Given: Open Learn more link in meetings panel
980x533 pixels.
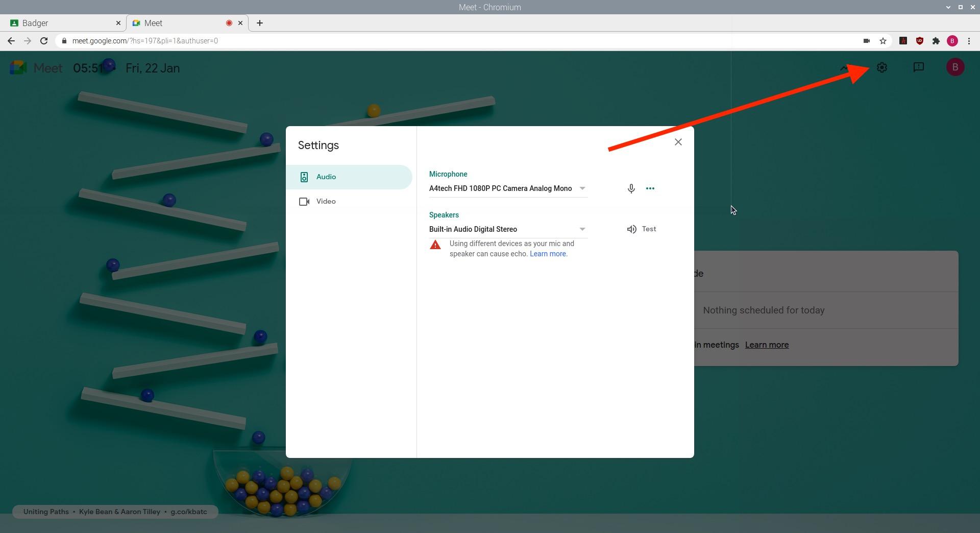Looking at the screenshot, I should coord(767,345).
